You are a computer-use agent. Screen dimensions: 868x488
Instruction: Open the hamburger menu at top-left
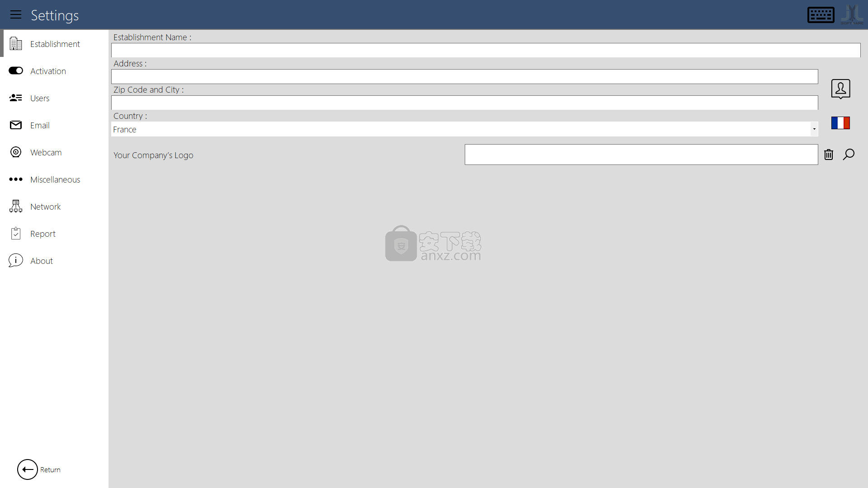coord(16,15)
